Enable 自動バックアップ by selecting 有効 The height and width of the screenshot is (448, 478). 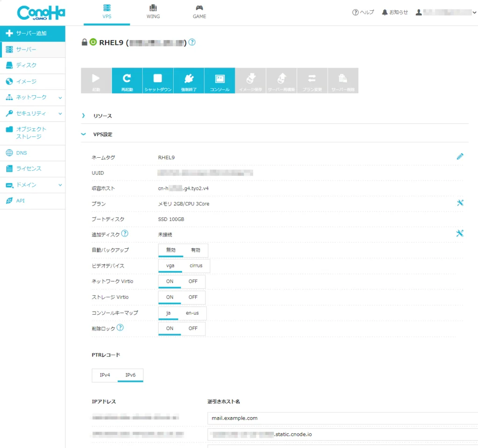coord(195,250)
